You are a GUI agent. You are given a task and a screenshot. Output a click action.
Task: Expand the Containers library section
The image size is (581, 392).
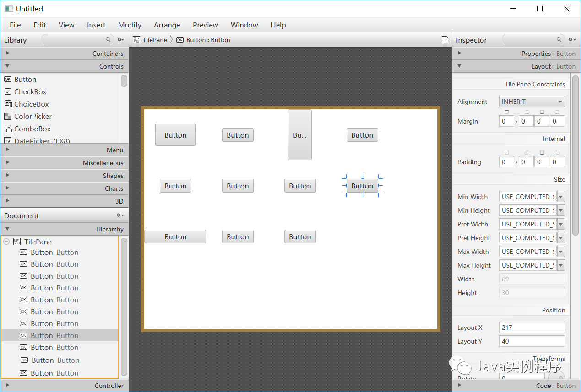coord(64,54)
